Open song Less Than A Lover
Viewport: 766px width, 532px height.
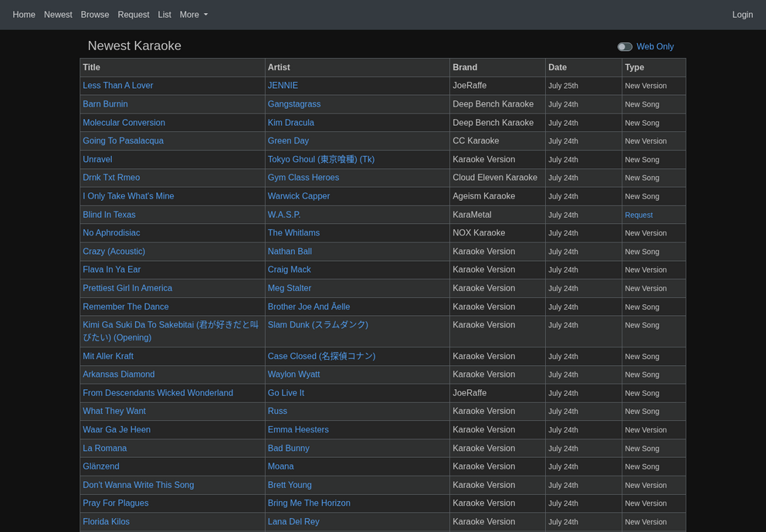point(117,86)
